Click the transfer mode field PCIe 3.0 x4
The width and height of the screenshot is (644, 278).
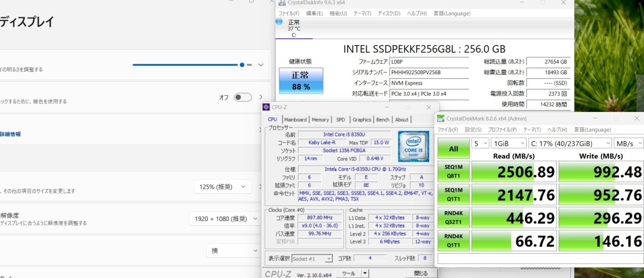pyautogui.click(x=429, y=93)
